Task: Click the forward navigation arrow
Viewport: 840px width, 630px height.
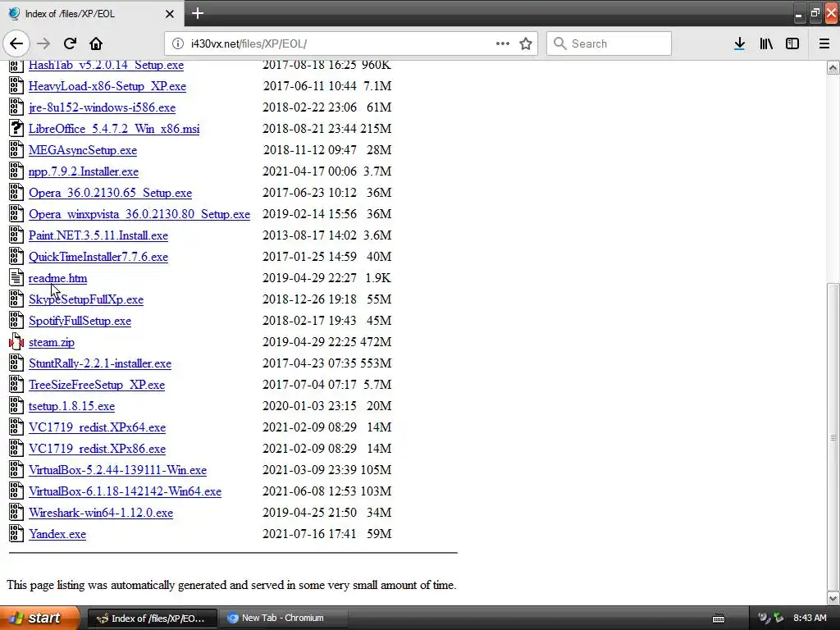Action: 44,43
